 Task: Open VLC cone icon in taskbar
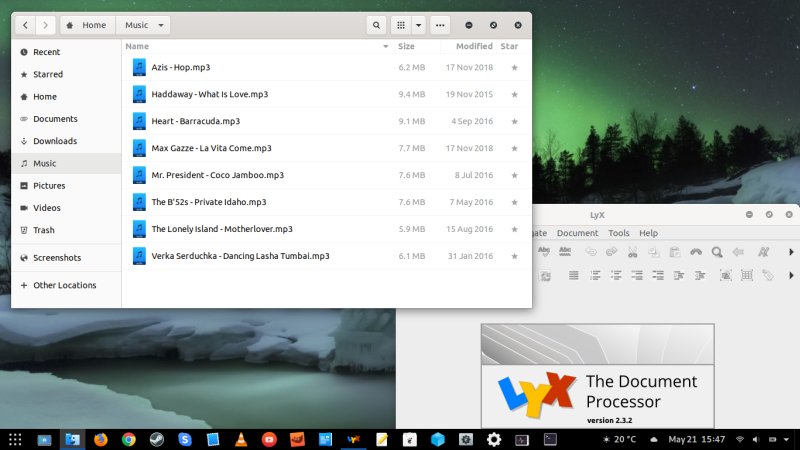pyautogui.click(x=241, y=439)
